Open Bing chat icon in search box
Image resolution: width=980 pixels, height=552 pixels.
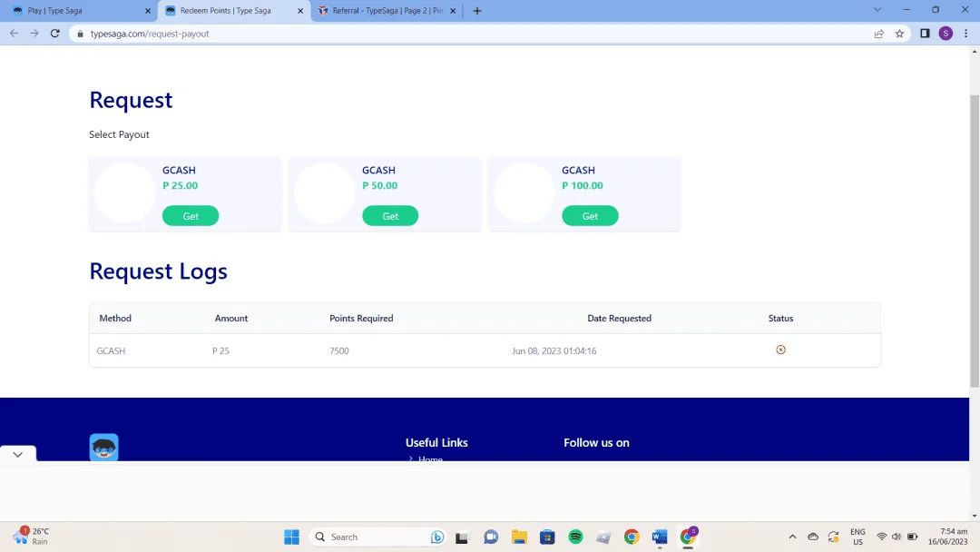(437, 537)
